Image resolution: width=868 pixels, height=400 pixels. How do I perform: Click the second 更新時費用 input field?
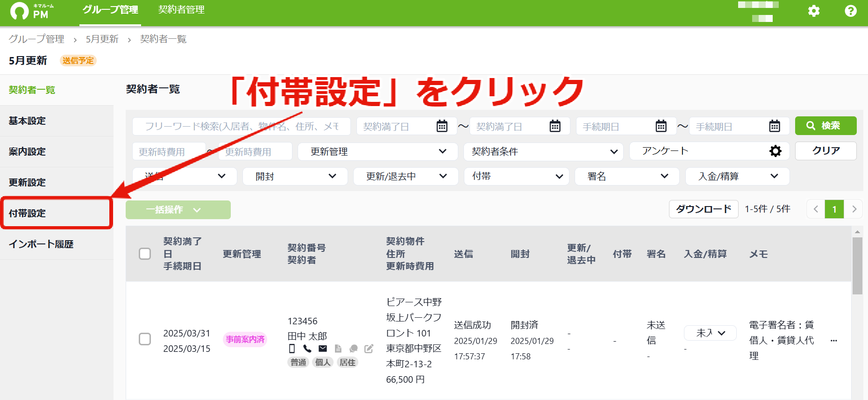(x=255, y=151)
